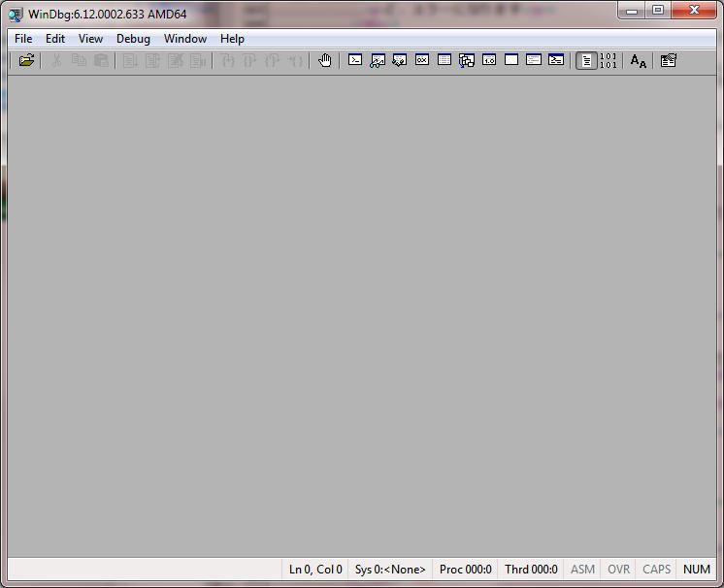Open the Edit menu
This screenshot has height=588, width=724.
pyautogui.click(x=55, y=39)
